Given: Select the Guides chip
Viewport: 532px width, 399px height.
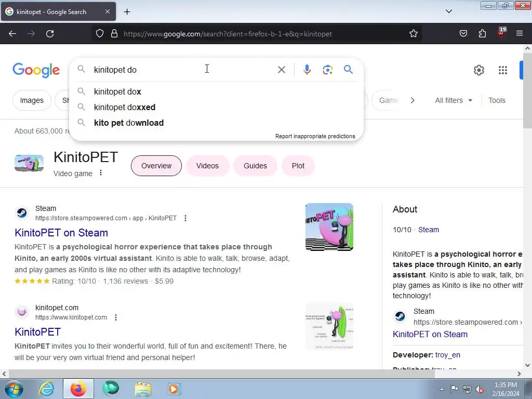Looking at the screenshot, I should pyautogui.click(x=255, y=166).
